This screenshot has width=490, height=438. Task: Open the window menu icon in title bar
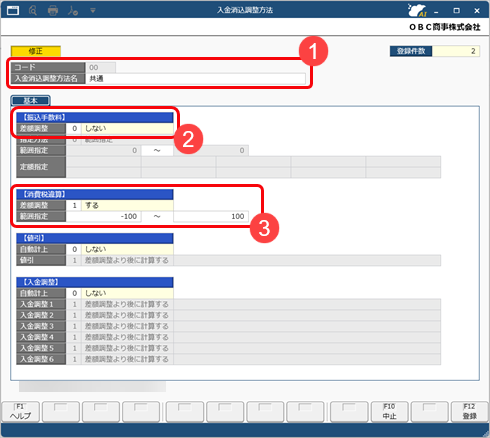pyautogui.click(x=13, y=11)
